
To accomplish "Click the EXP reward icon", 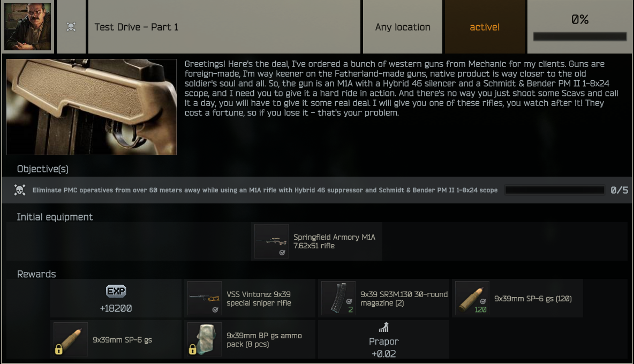I will [x=116, y=291].
